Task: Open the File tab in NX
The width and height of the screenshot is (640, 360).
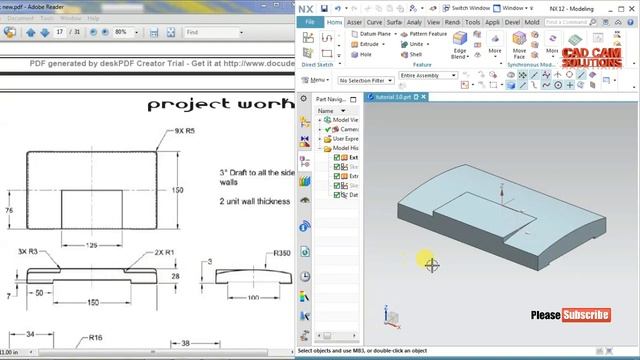Action: click(x=310, y=22)
